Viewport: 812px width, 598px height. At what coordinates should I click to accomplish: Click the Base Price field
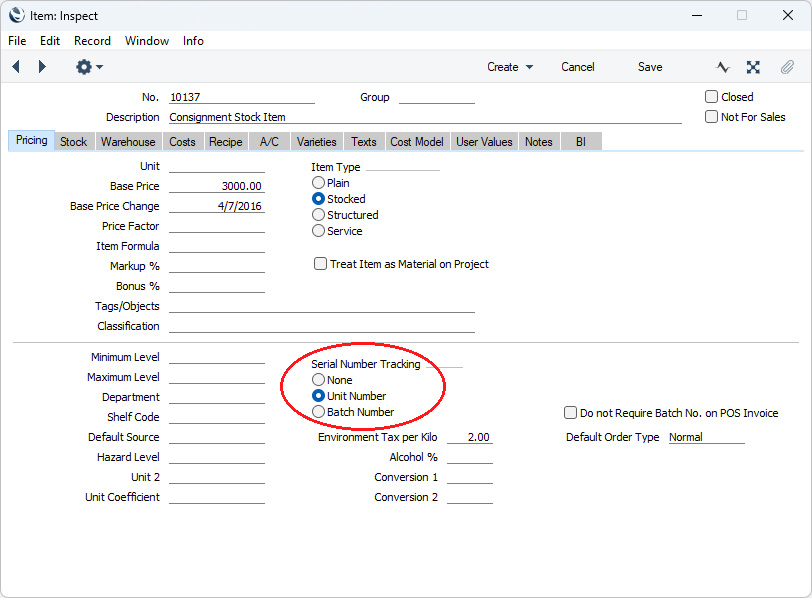217,186
